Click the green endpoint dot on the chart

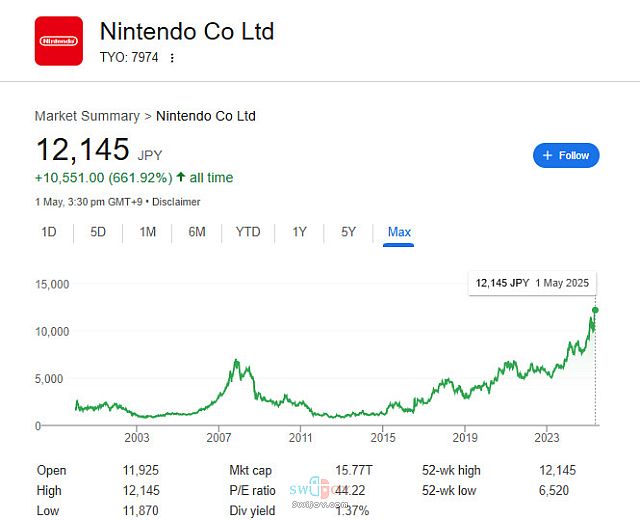(595, 310)
